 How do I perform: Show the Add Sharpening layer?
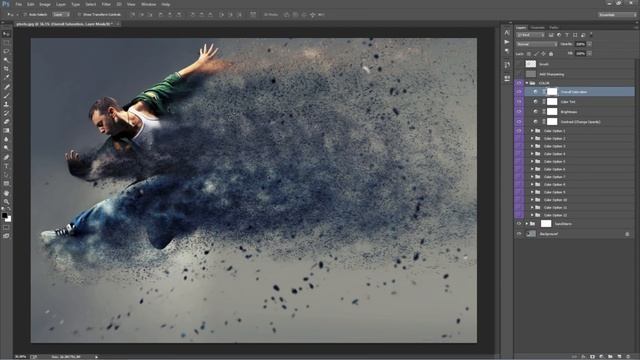coord(519,74)
